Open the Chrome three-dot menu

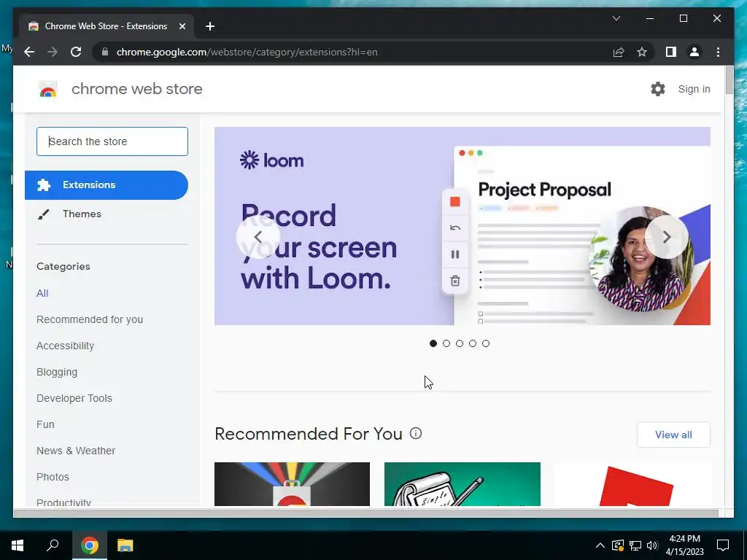click(718, 52)
